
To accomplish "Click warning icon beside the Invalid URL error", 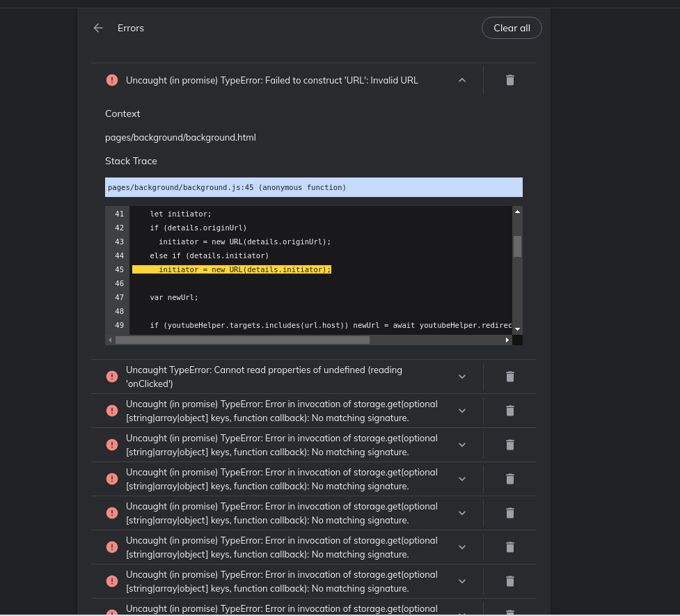I will [x=112, y=80].
